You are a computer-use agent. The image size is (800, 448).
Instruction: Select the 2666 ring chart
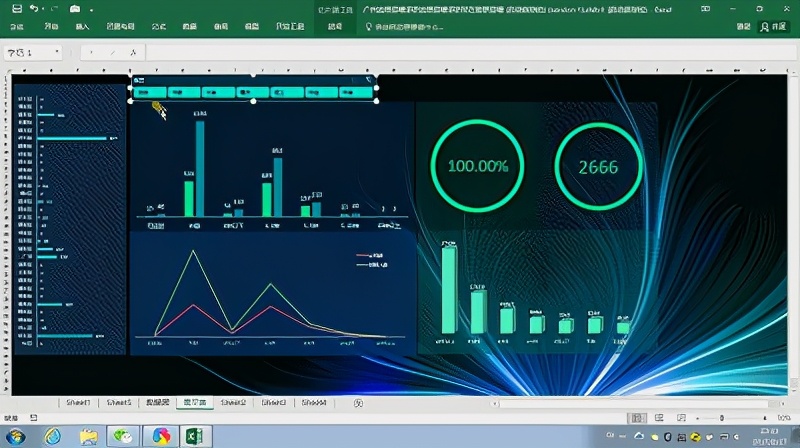598,166
